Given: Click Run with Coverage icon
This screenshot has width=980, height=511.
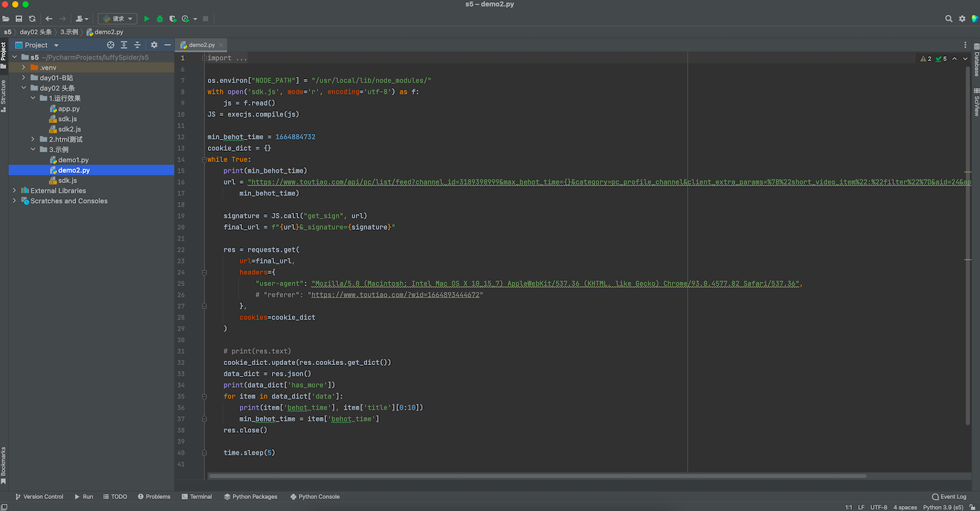Looking at the screenshot, I should click(x=172, y=19).
